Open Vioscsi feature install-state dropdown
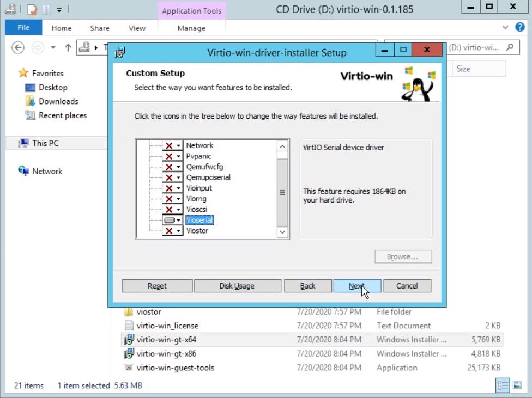 point(172,210)
